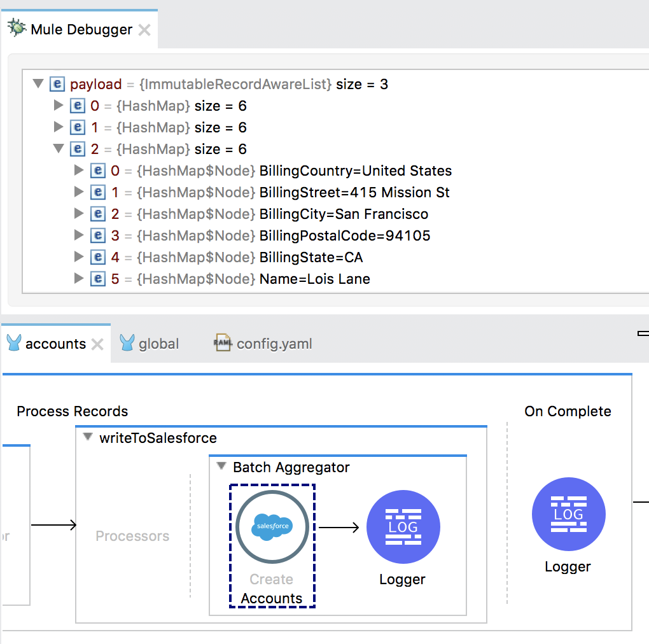Click the global Mule flow icon
The image size is (649, 644).
click(127, 343)
